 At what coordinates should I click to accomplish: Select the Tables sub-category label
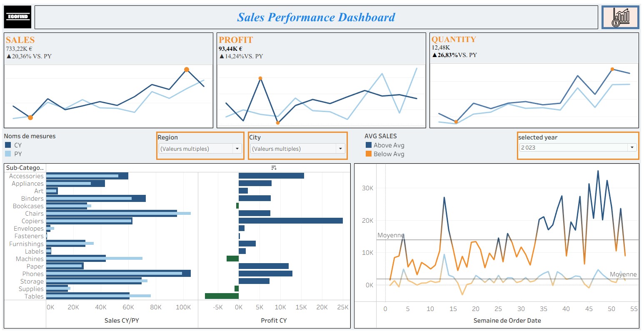[x=34, y=296]
